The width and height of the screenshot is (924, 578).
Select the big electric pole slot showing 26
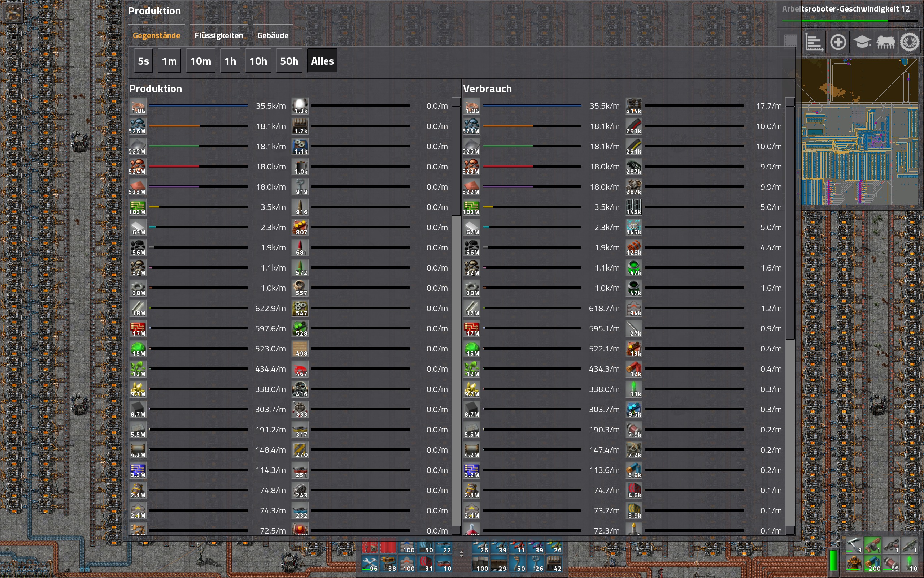pyautogui.click(x=536, y=564)
